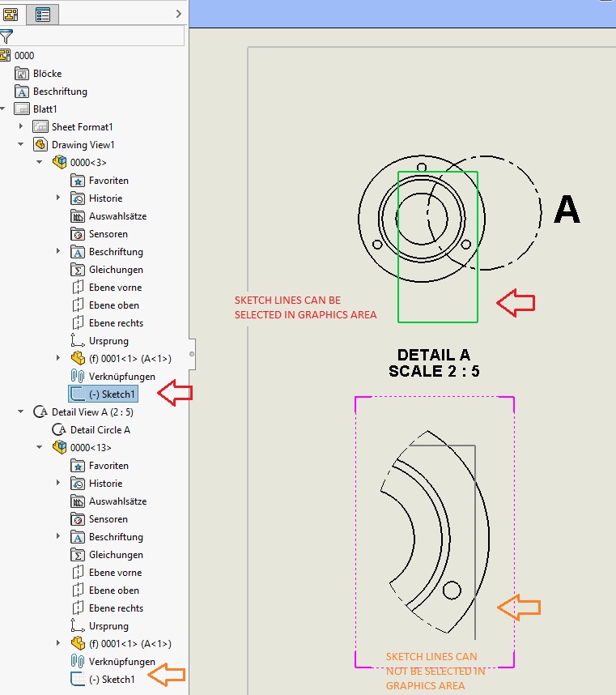616x695 pixels.
Task: Open the FeatureManager design tree tab
Action: click(x=11, y=15)
